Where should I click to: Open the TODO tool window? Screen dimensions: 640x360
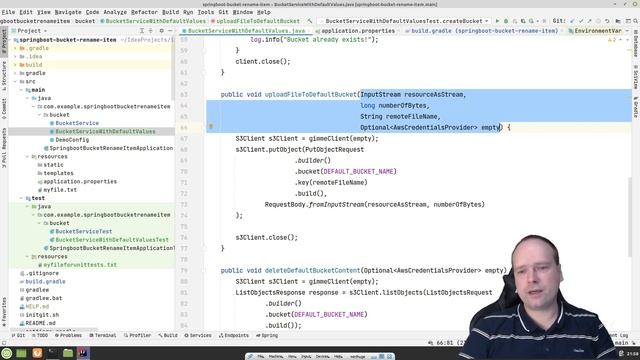point(40,336)
